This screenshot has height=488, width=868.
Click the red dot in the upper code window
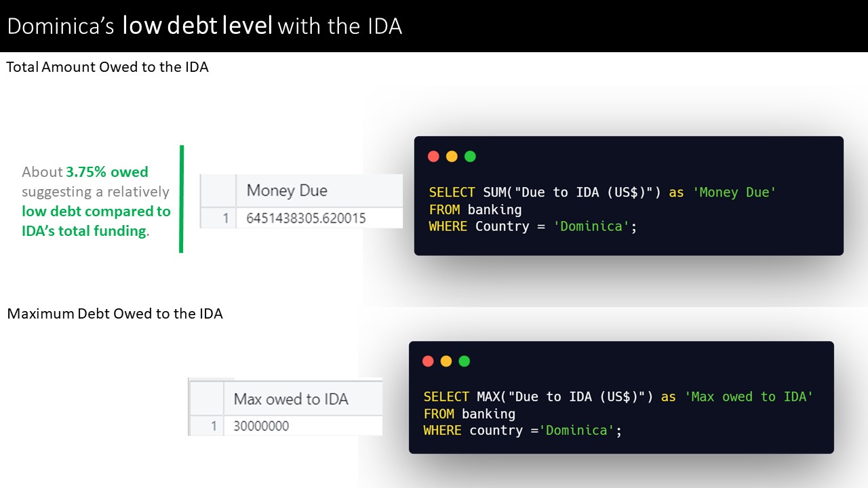[433, 157]
